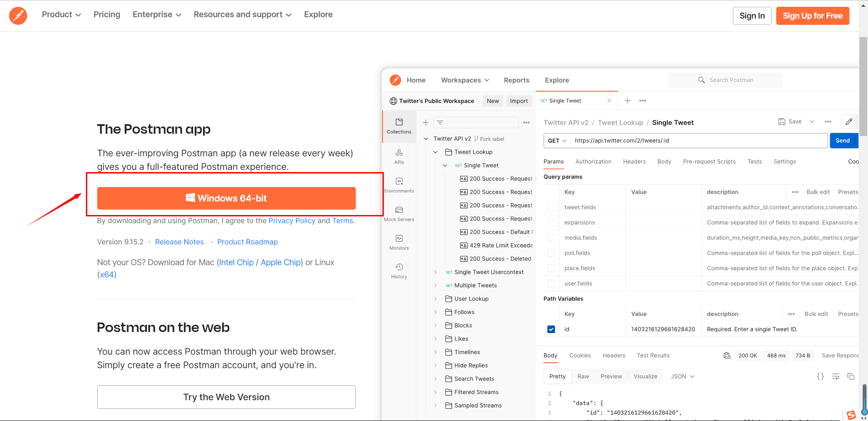Viewport: 868px width, 421px height.
Task: Click Sign Up for Free button
Action: coord(812,16)
